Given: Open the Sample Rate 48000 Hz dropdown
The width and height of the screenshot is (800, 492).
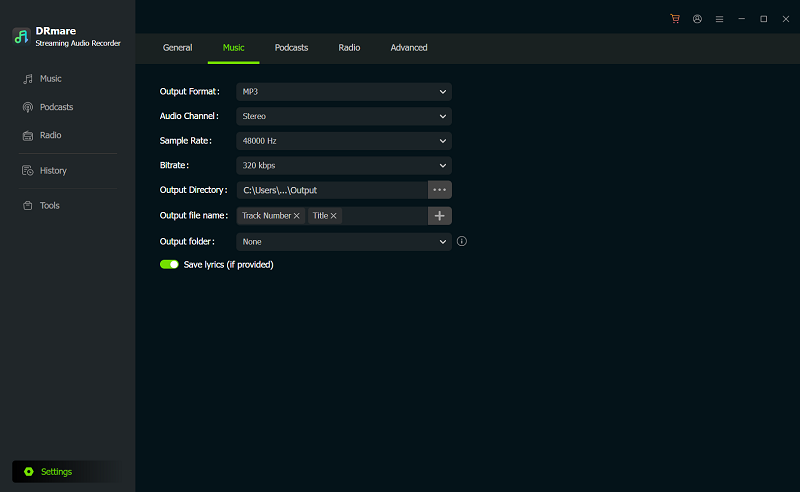Looking at the screenshot, I should point(344,141).
